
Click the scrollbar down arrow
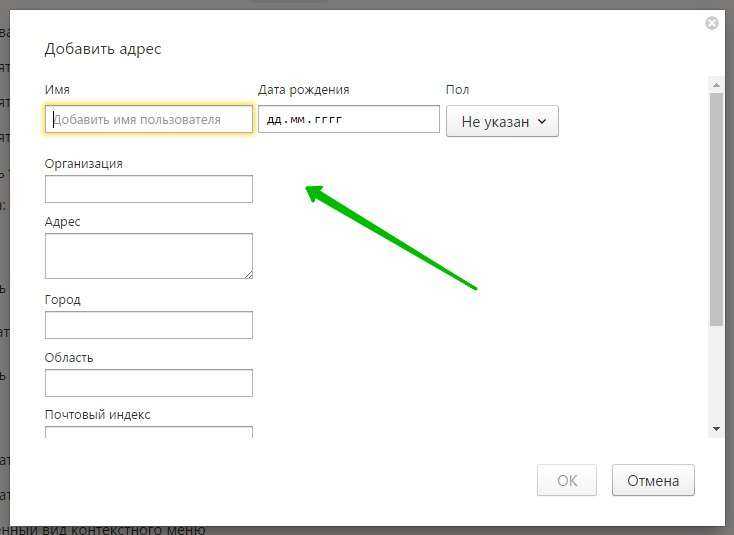point(716,428)
